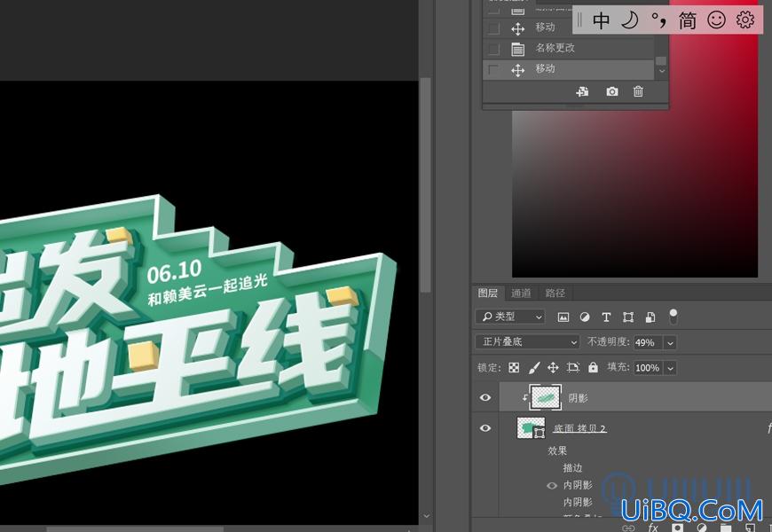This screenshot has height=532, width=772.
Task: Add layer mask icon at panel bottom
Action: tap(678, 528)
